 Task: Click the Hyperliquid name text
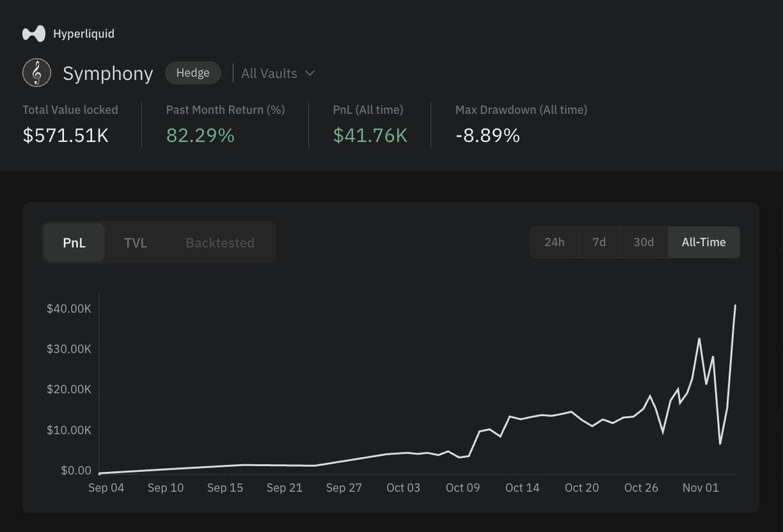coord(84,33)
